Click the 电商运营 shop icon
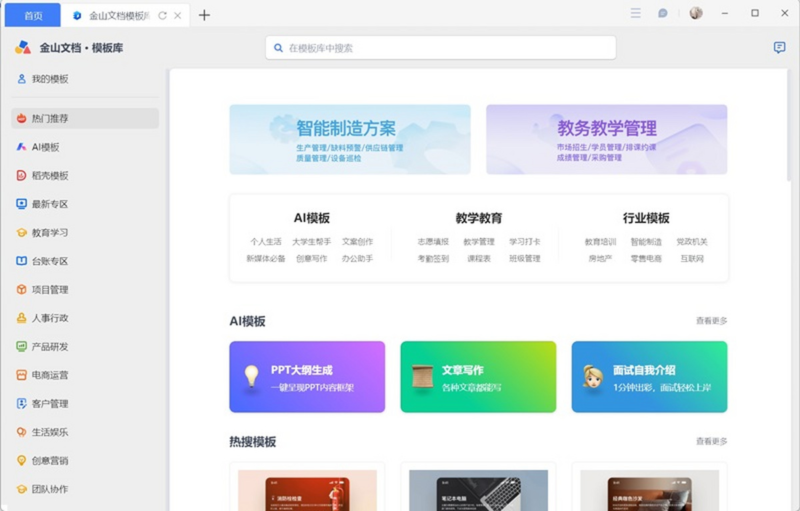Screen dimensions: 800x511 click(x=21, y=375)
